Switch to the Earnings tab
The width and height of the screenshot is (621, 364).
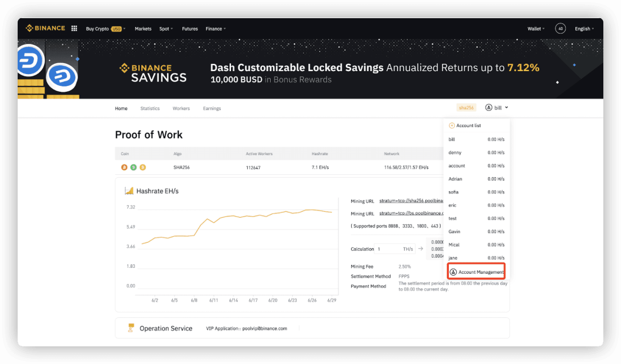[x=212, y=108]
